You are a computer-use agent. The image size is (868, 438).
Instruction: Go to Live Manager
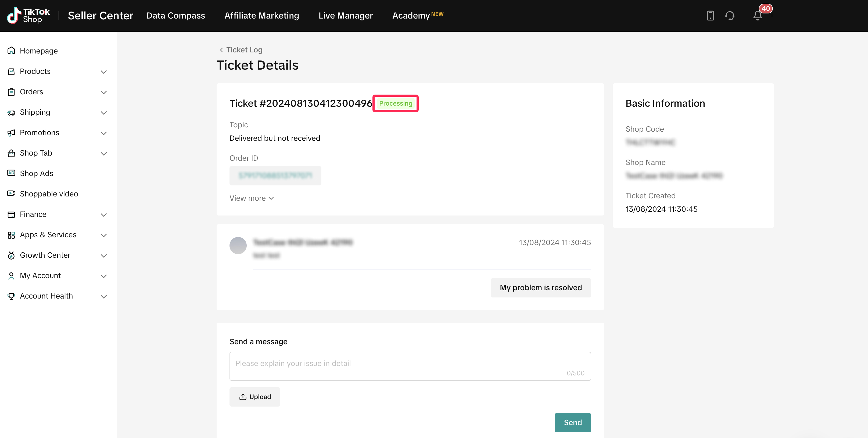(x=345, y=16)
